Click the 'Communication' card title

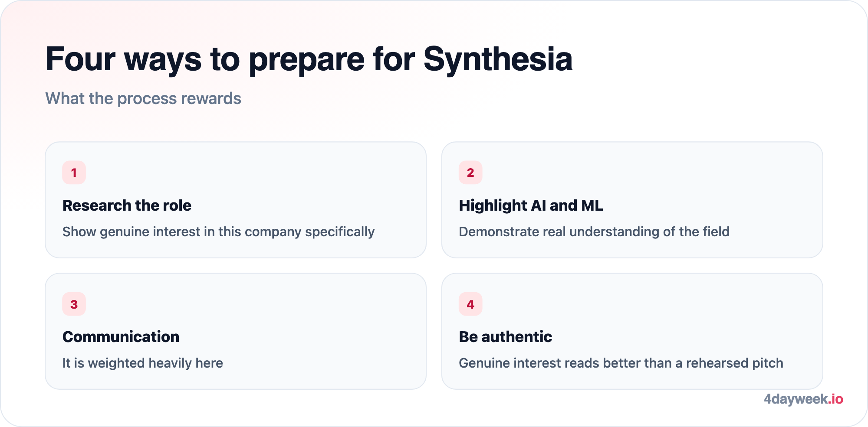121,336
